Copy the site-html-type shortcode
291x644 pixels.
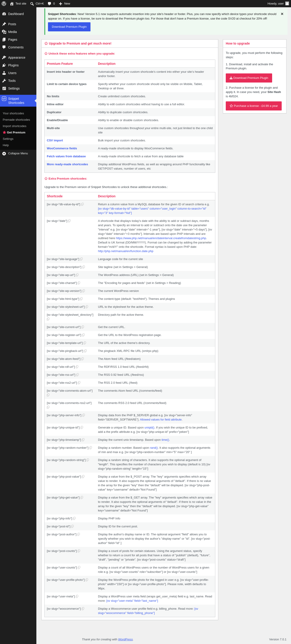coord(81,299)
